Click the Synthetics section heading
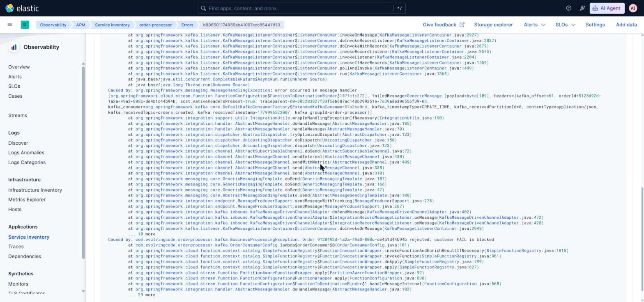Viewport: 644px width, 302px height. click(21, 274)
